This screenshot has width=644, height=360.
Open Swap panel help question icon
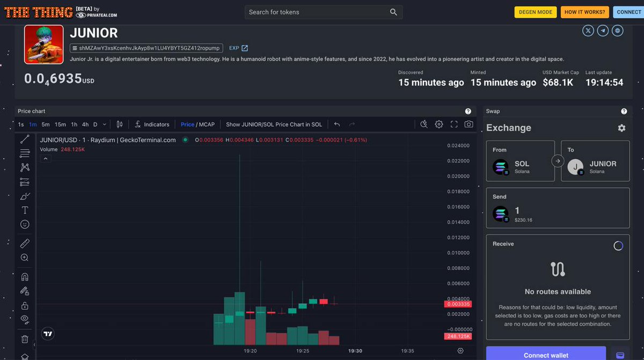point(624,111)
